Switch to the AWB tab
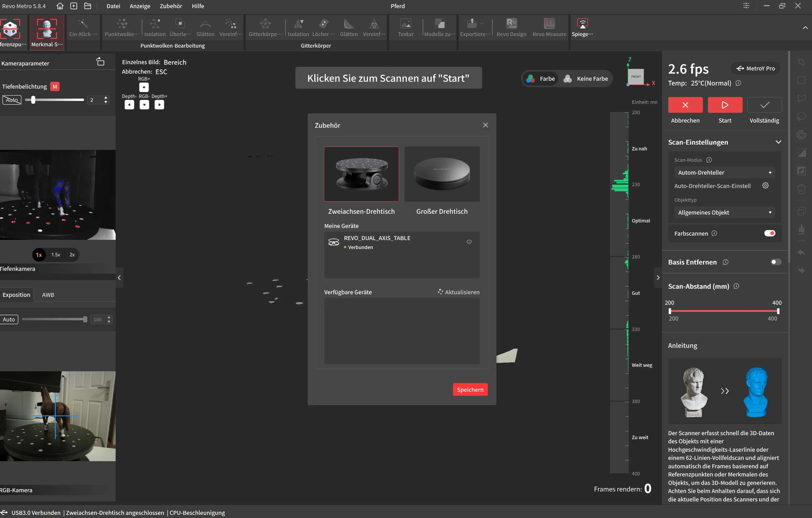This screenshot has width=812, height=518. [x=48, y=294]
